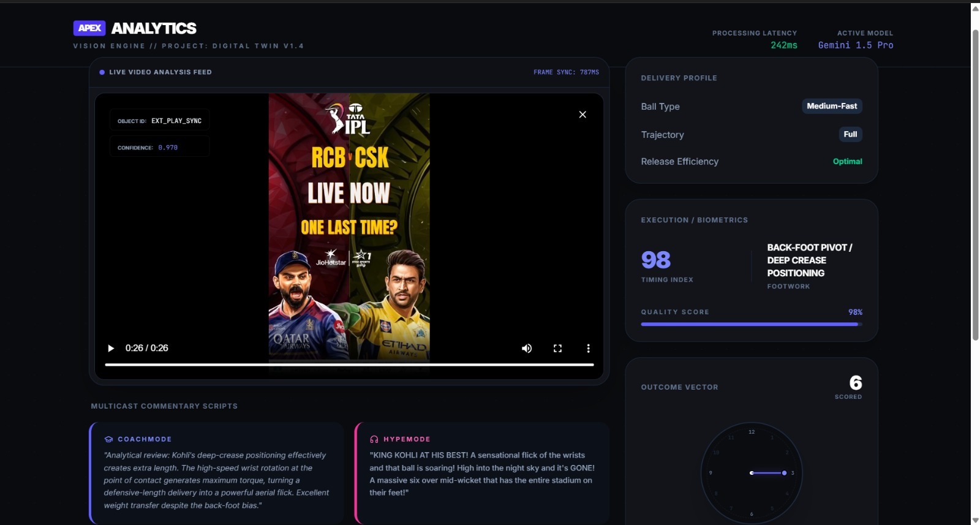Click the 6 scored outcome number

856,383
